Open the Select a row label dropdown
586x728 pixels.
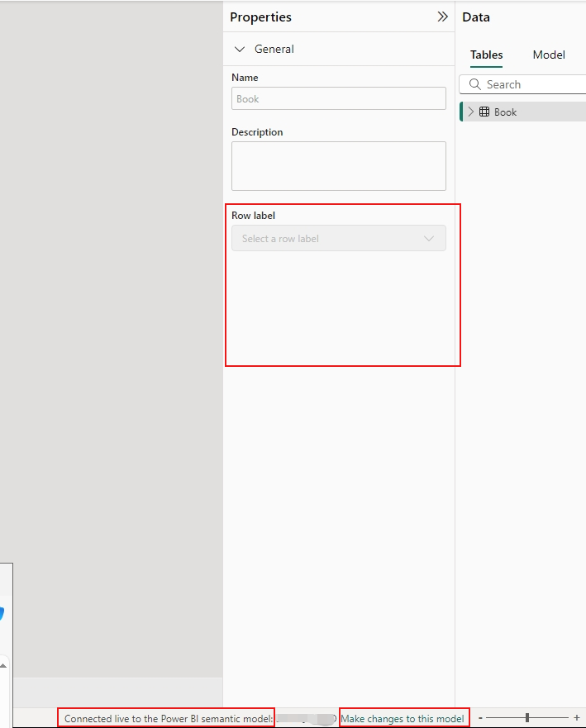click(x=339, y=238)
